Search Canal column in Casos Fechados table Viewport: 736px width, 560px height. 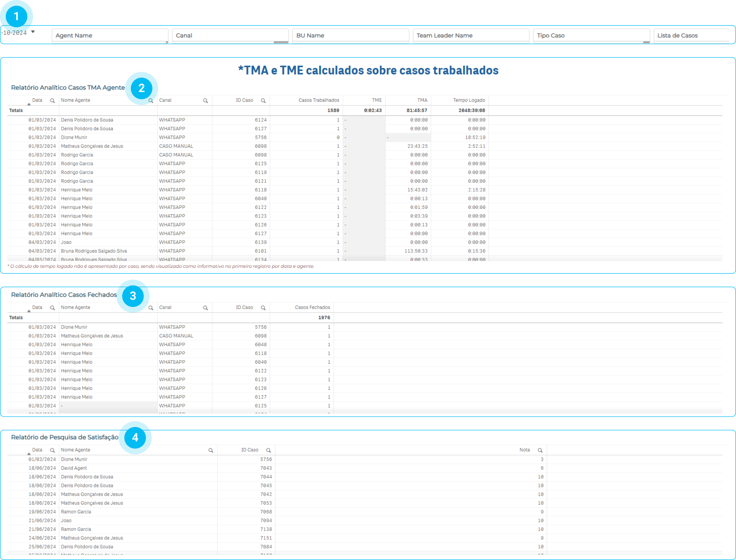coord(206,308)
